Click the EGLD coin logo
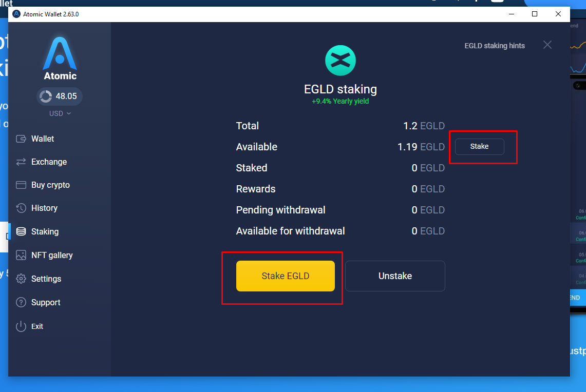Image resolution: width=586 pixels, height=392 pixels. coord(340,60)
